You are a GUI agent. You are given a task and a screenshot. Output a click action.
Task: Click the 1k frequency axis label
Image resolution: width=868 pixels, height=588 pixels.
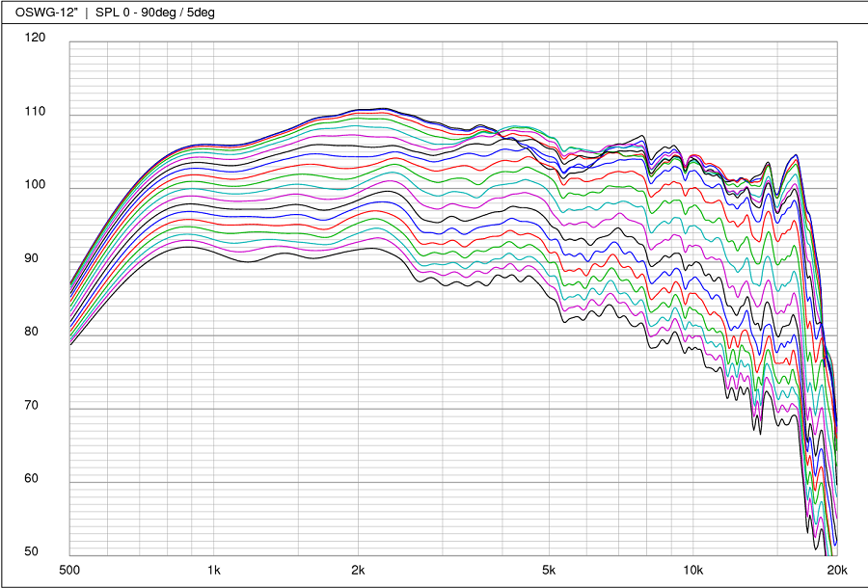coord(214,571)
